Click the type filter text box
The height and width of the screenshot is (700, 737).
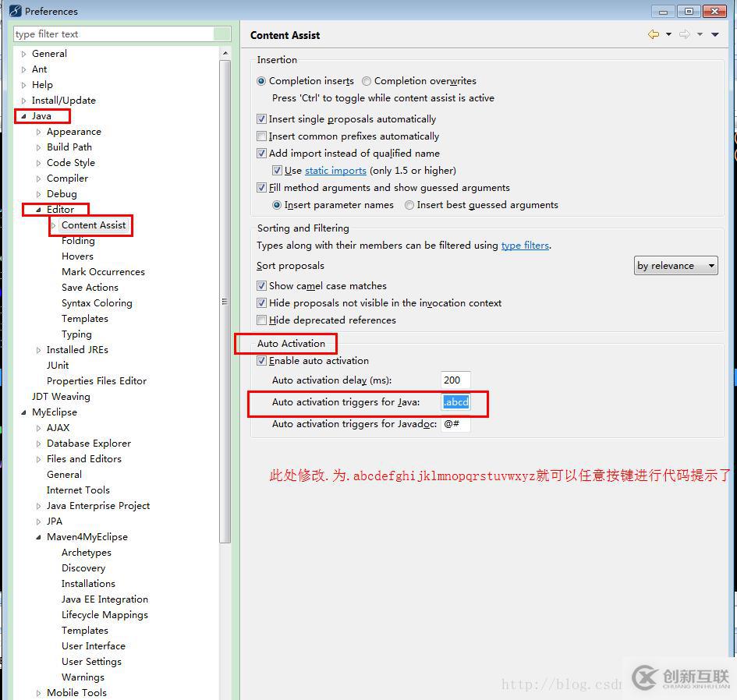tap(117, 34)
